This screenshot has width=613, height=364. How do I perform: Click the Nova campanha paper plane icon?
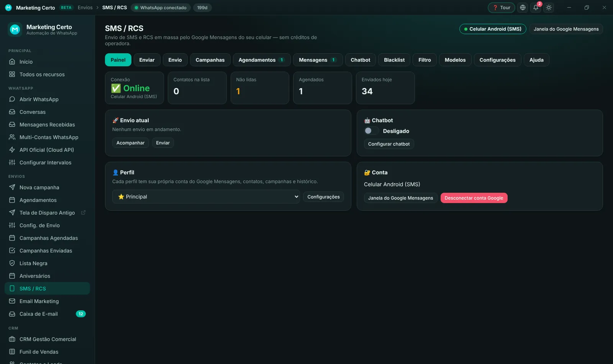(x=12, y=187)
